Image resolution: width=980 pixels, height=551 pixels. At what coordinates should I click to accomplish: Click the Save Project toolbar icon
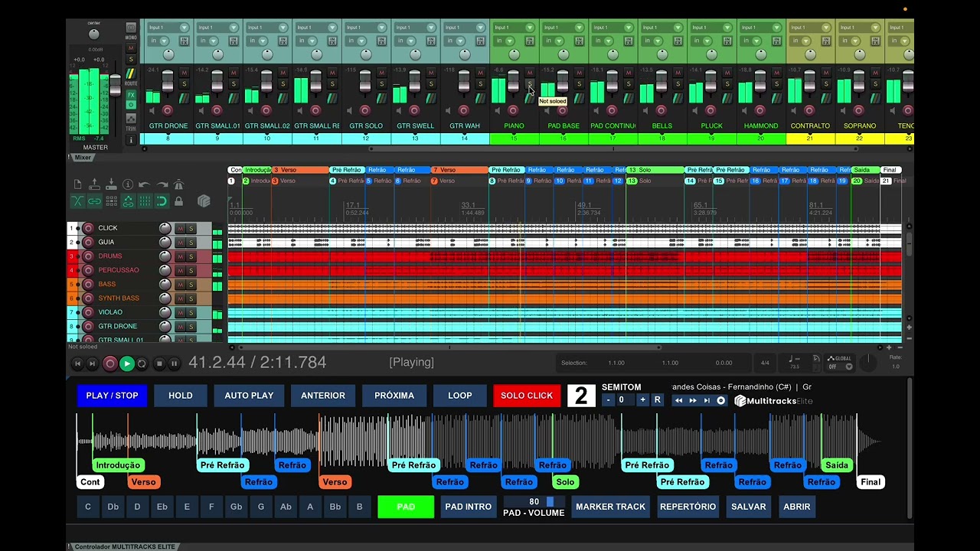111,184
